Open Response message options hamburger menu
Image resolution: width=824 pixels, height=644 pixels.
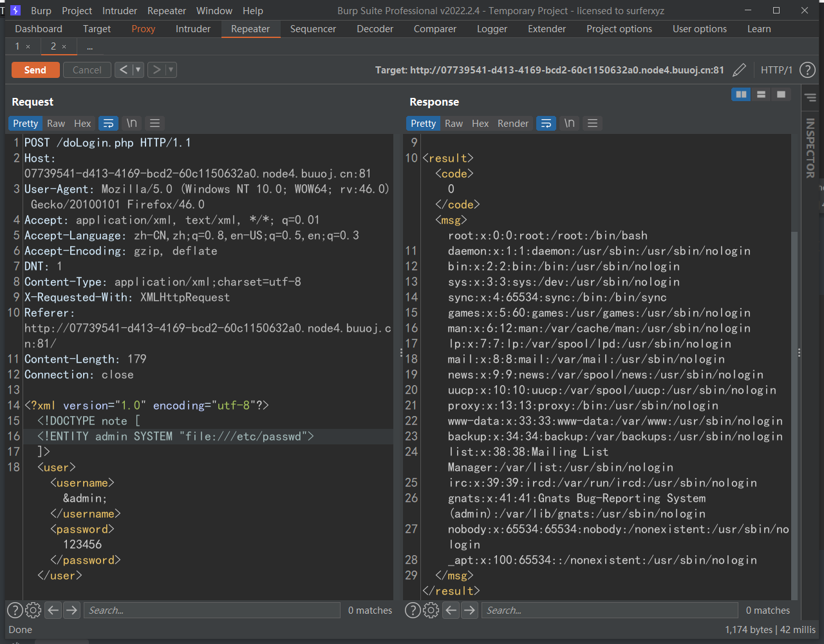point(592,124)
